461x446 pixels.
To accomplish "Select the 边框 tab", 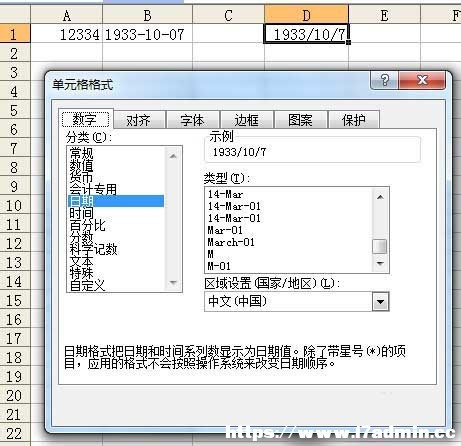I will [247, 120].
